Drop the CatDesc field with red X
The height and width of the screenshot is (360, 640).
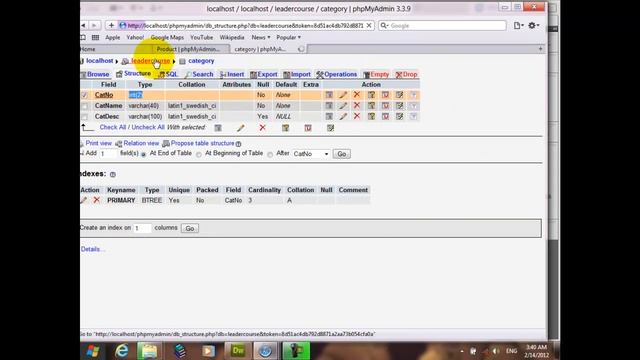(x=357, y=116)
